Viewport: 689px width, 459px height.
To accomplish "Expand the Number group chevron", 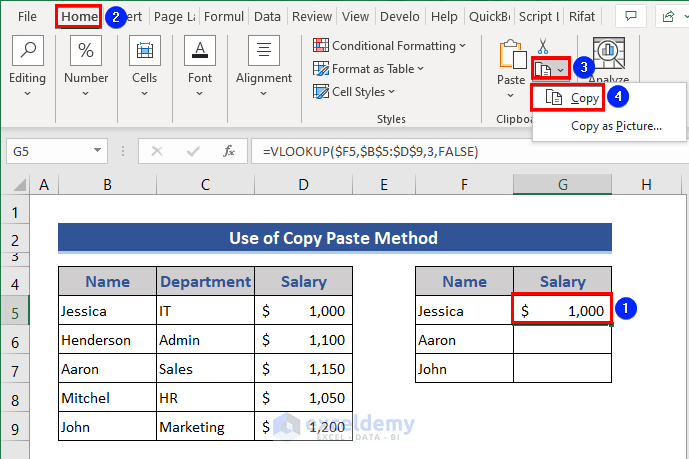I will (x=85, y=94).
